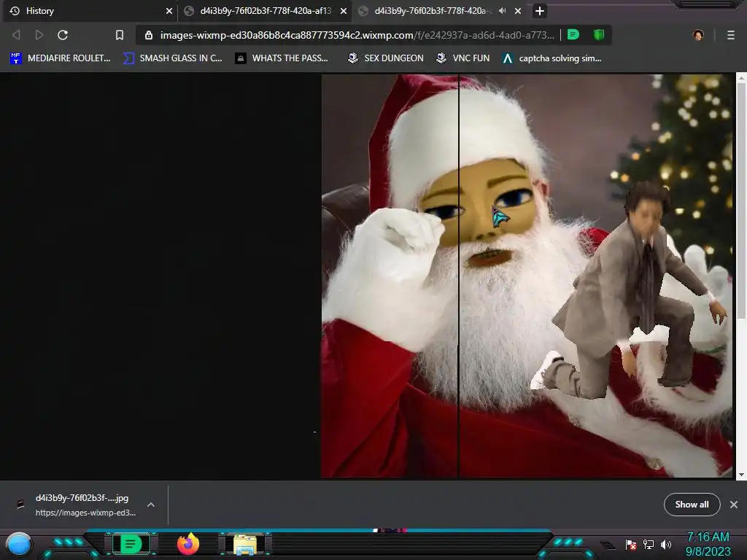Open the downloaded d4i3b9y jpg file
The image size is (747, 560).
pos(76,505)
